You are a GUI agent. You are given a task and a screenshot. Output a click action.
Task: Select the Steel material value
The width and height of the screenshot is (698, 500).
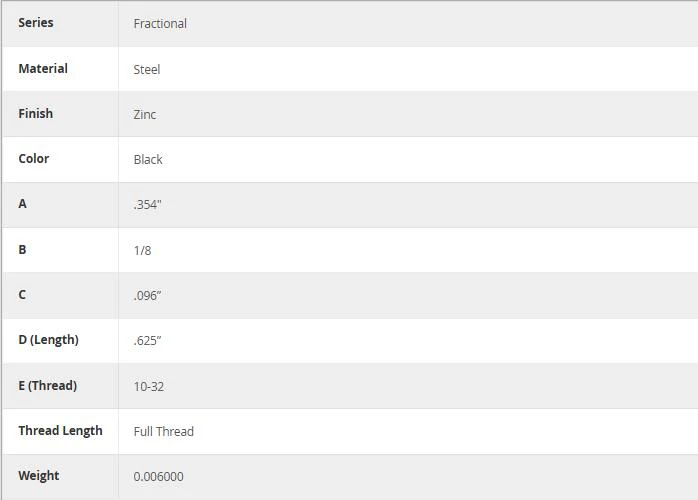click(x=146, y=69)
